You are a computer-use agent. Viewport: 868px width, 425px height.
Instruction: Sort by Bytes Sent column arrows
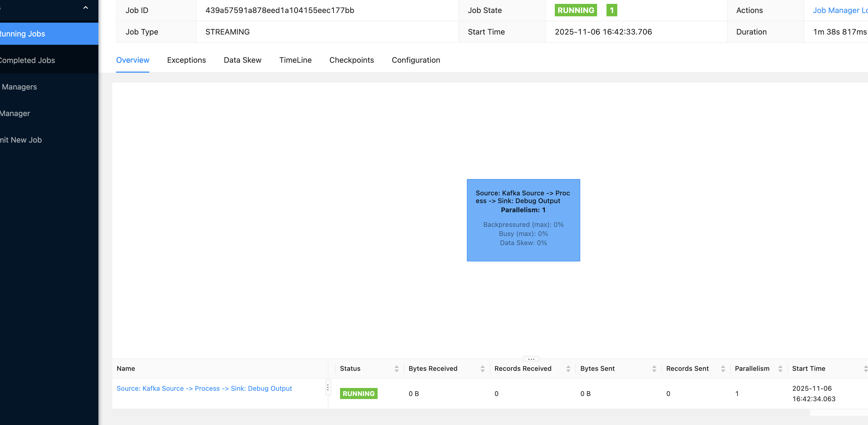654,369
